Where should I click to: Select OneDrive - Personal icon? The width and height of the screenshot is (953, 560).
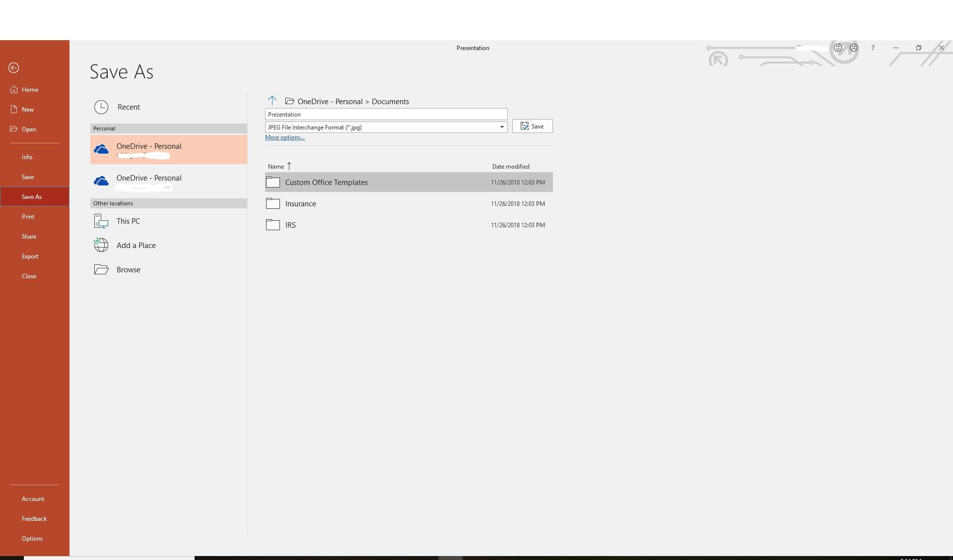[x=101, y=149]
